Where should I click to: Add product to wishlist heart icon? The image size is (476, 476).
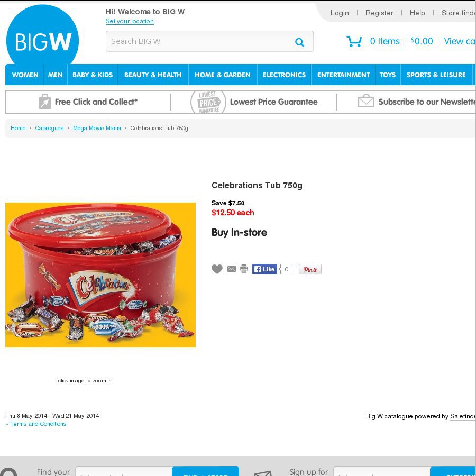[x=217, y=269]
